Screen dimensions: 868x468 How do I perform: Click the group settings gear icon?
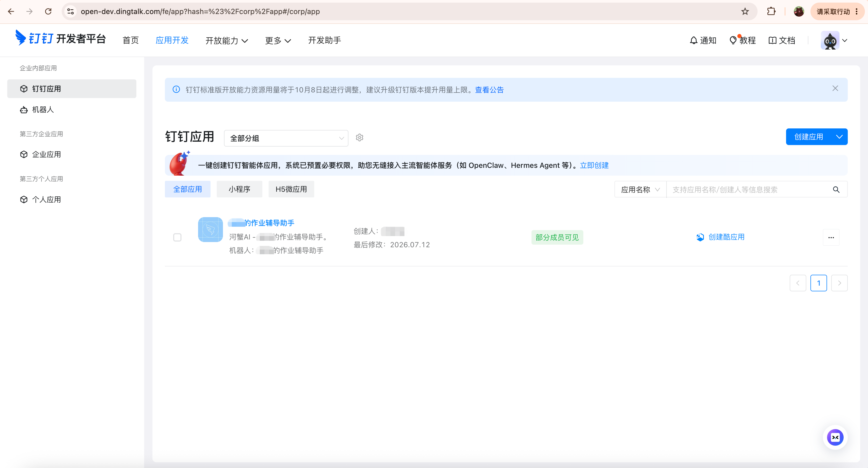360,137
